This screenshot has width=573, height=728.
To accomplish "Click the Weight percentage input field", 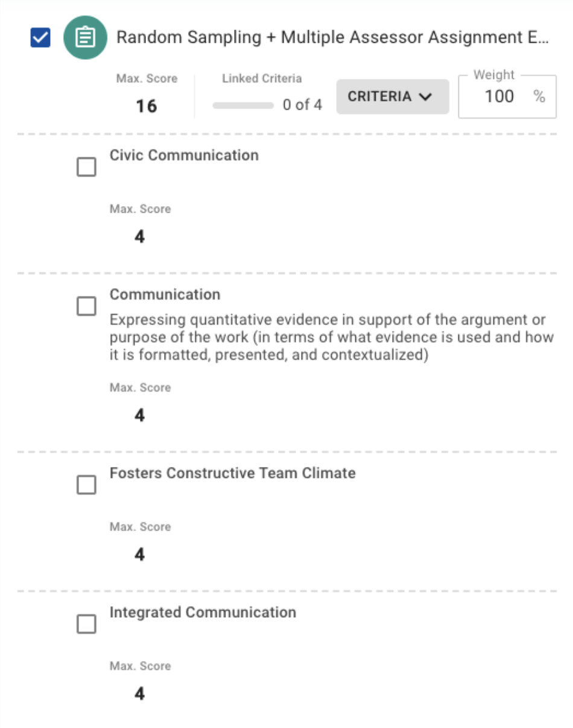I will pos(498,96).
